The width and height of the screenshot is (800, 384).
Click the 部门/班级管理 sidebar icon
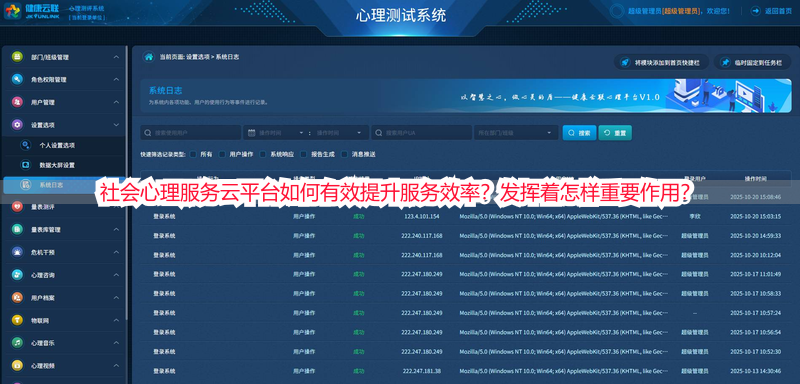point(17,57)
